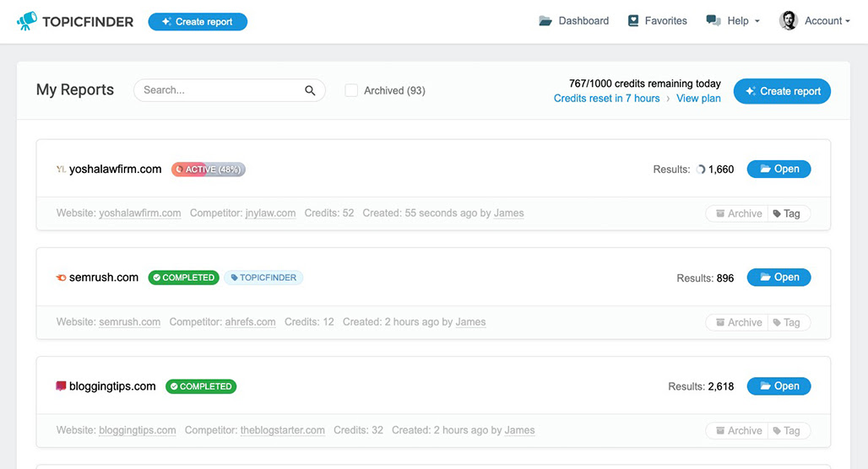Go to Dashboard menu item
This screenshot has height=469, width=868.
pos(583,21)
